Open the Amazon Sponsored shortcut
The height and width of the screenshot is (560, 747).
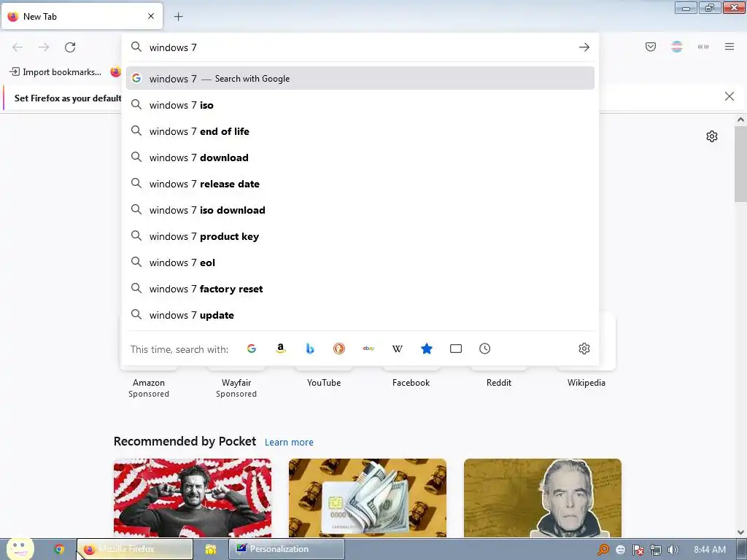pyautogui.click(x=149, y=382)
